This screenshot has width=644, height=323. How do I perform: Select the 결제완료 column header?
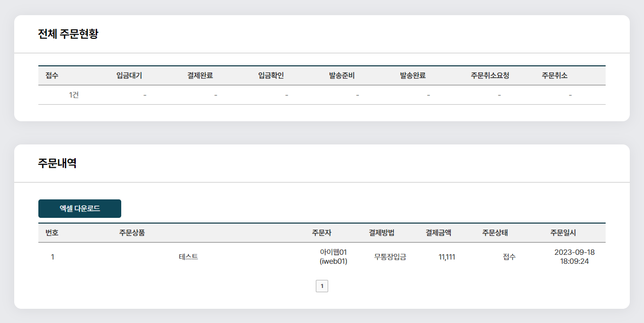(200, 75)
